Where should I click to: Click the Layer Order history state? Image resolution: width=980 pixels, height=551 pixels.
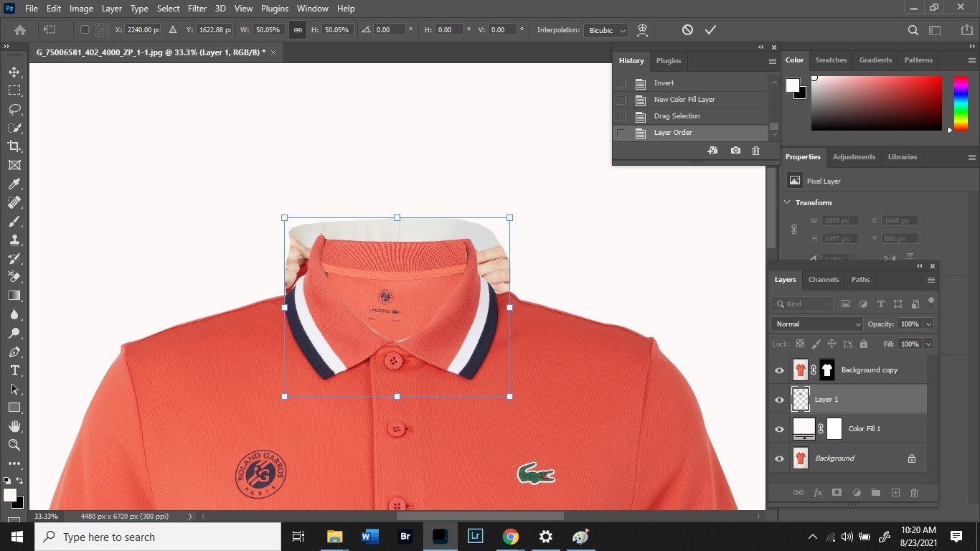coord(672,133)
